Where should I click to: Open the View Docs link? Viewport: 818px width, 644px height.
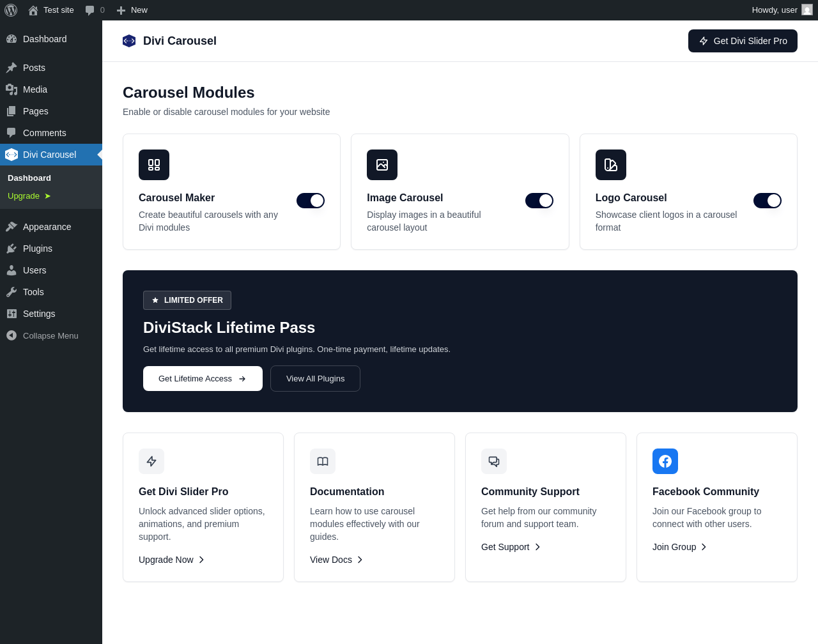(336, 560)
